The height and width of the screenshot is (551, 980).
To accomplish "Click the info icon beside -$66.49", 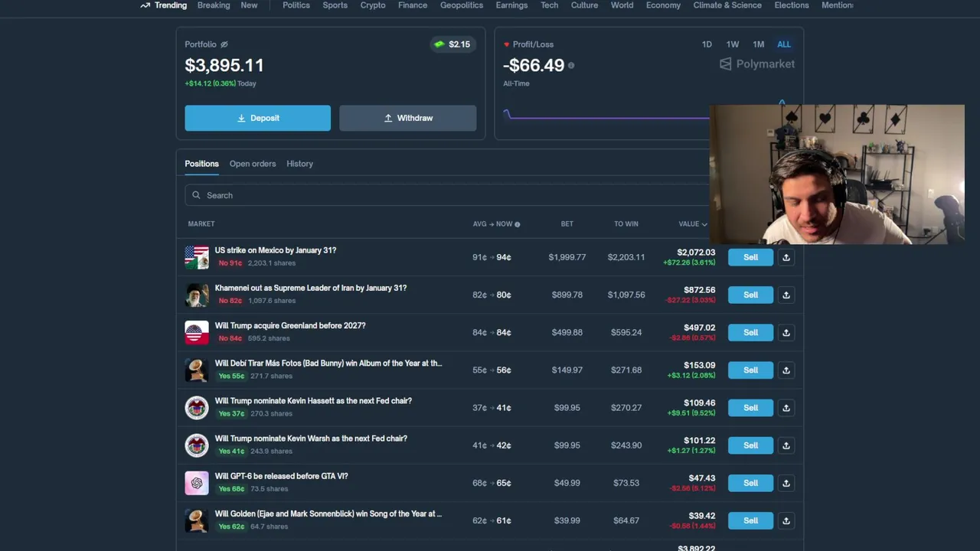I will pyautogui.click(x=571, y=66).
